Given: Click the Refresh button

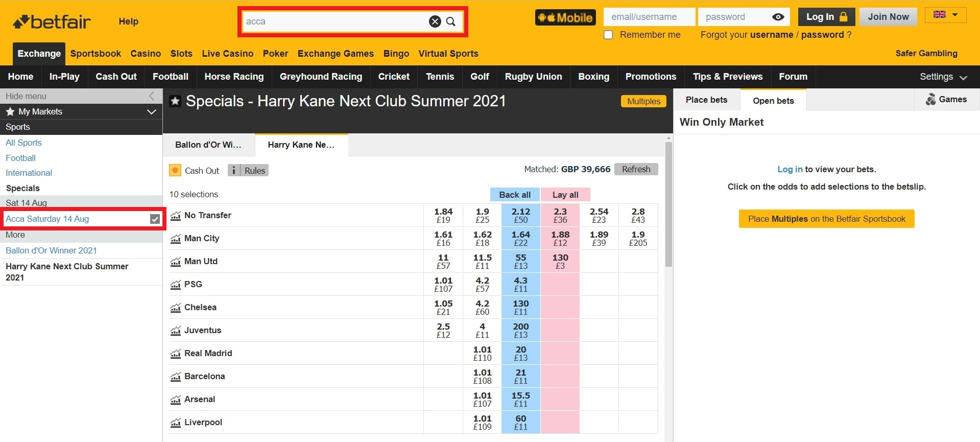Looking at the screenshot, I should click(x=636, y=169).
